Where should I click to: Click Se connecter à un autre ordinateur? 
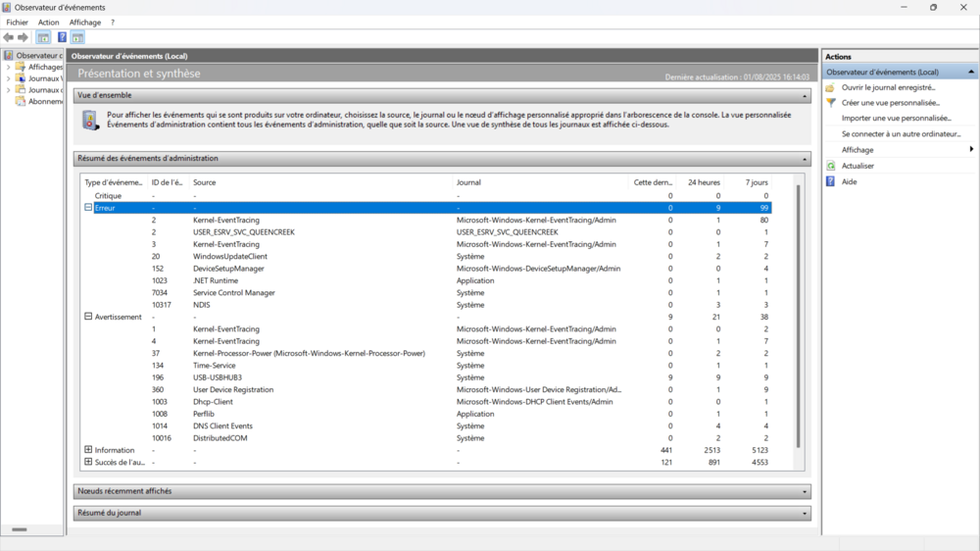coord(901,134)
